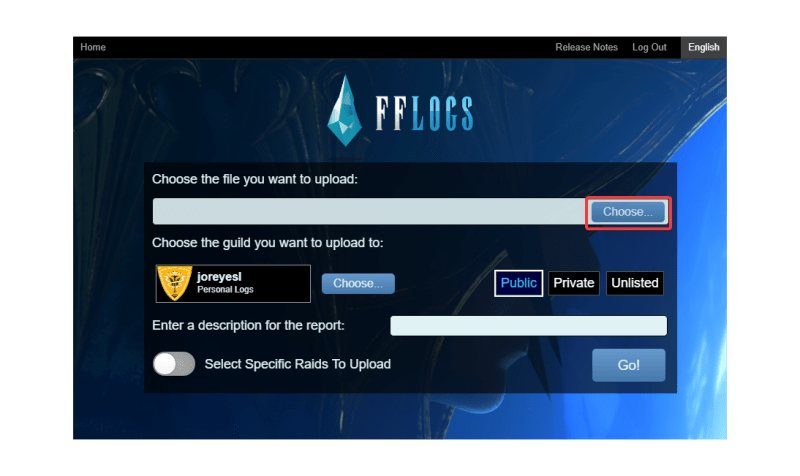Select the joreyesl Personal Logs box
800x476 pixels.
pyautogui.click(x=233, y=283)
